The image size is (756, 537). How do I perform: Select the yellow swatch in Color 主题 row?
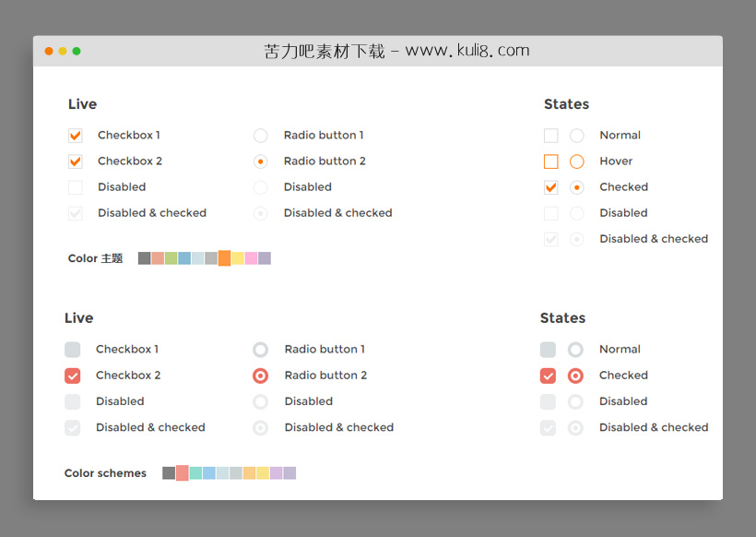pyautogui.click(x=238, y=258)
